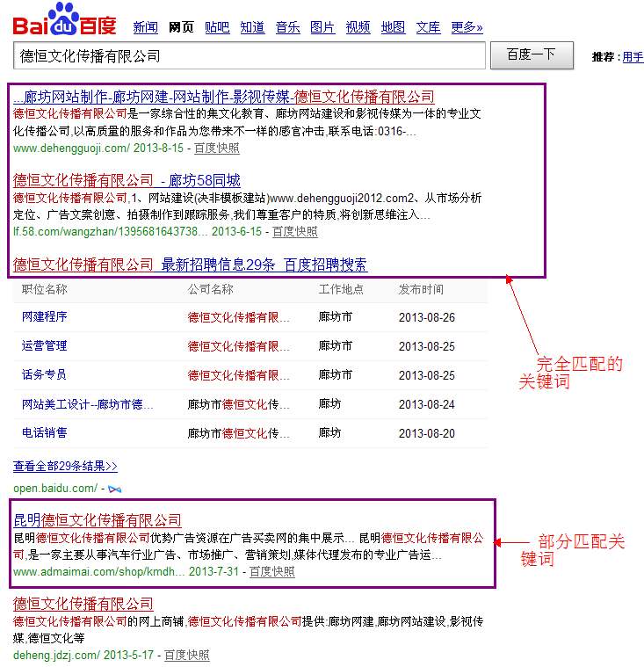
Task: Click the Baidu logo
Action: click(x=65, y=19)
